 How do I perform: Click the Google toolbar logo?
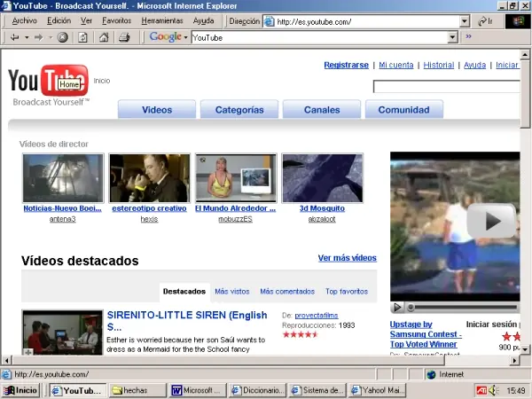165,36
